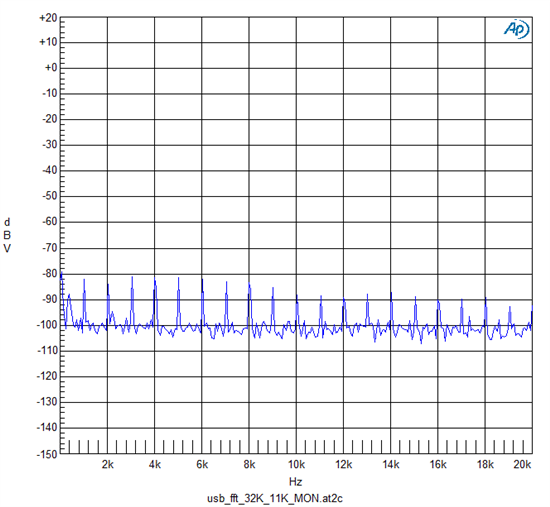Image resolution: width=550 pixels, height=507 pixels.
Task: Click the -50 dBV axis label
Action: click(50, 196)
